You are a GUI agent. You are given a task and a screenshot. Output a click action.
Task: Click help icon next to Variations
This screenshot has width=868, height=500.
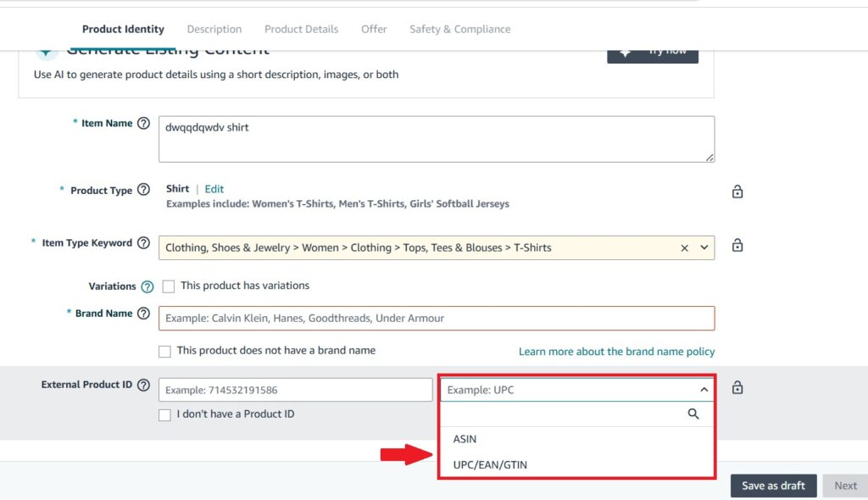[x=147, y=286]
